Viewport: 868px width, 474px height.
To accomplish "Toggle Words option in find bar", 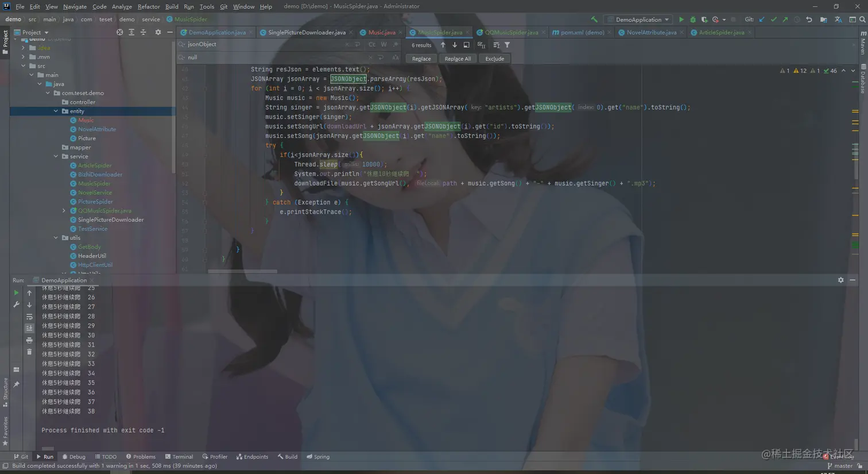I will click(x=383, y=44).
